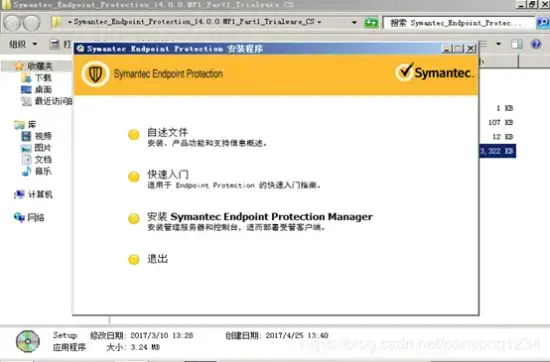The height and width of the screenshot is (362, 550).
Task: Open the 组织 organize menu
Action: coord(23,44)
